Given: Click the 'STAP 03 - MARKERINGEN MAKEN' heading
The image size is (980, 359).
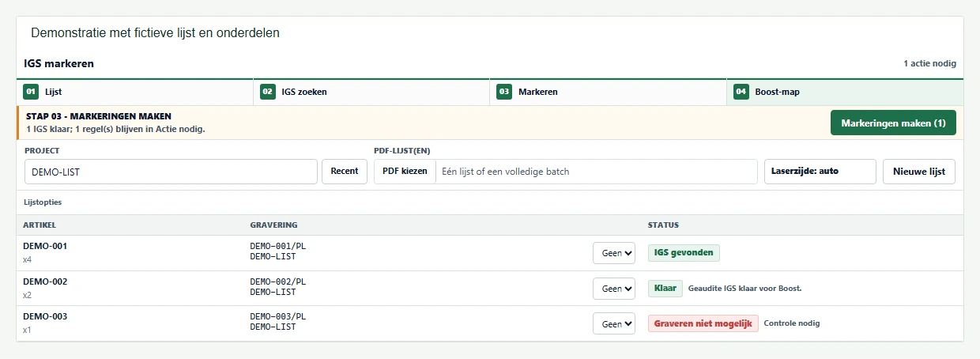Looking at the screenshot, I should 99,116.
